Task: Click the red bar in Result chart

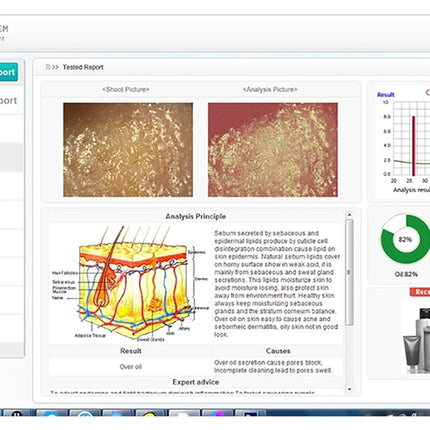Action: pos(414,146)
